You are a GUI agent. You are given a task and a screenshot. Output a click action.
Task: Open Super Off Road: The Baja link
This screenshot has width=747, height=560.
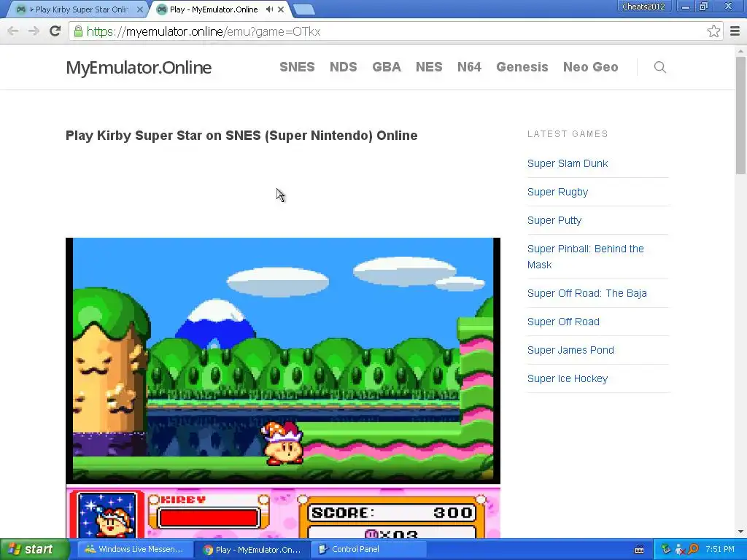[x=587, y=293]
